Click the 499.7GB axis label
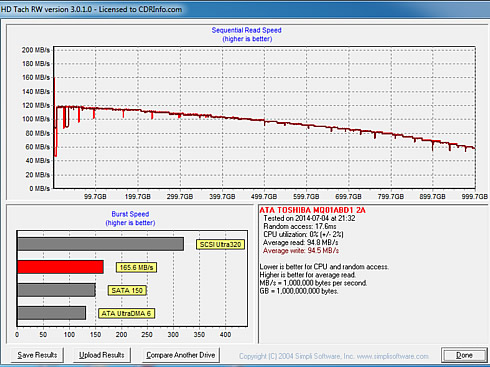Viewport: 490px width, 367px height. (264, 197)
